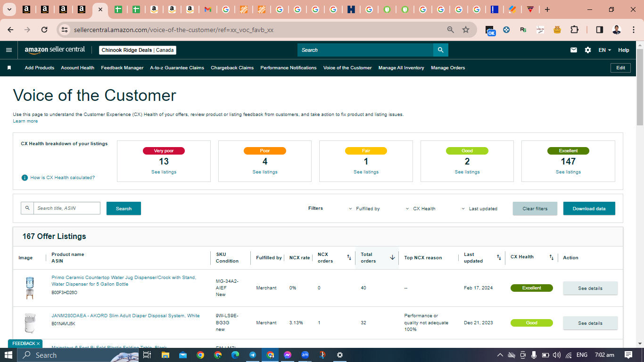Screen dimensions: 644x362
Task: Click the honey pot bear extension icon
Action: click(x=557, y=30)
